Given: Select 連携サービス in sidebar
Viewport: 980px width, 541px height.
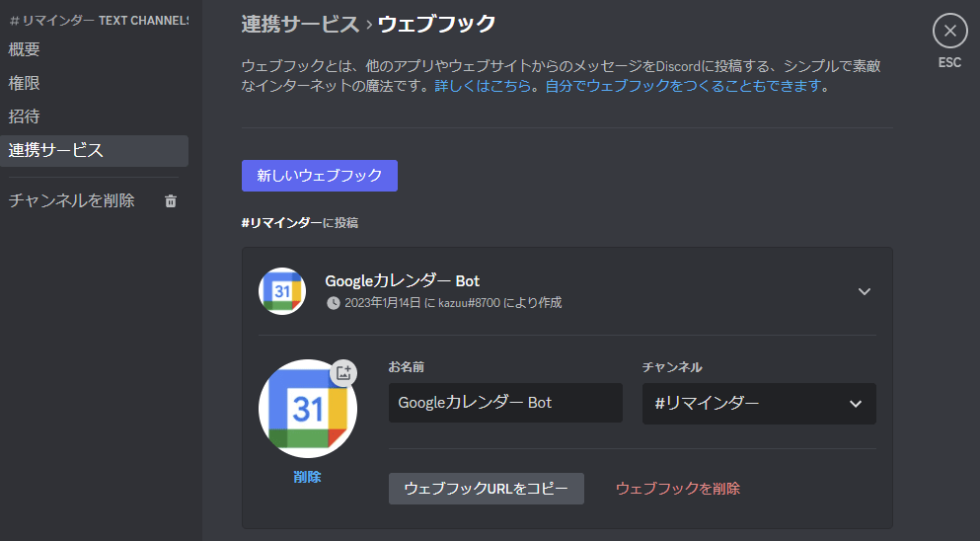Looking at the screenshot, I should point(94,151).
